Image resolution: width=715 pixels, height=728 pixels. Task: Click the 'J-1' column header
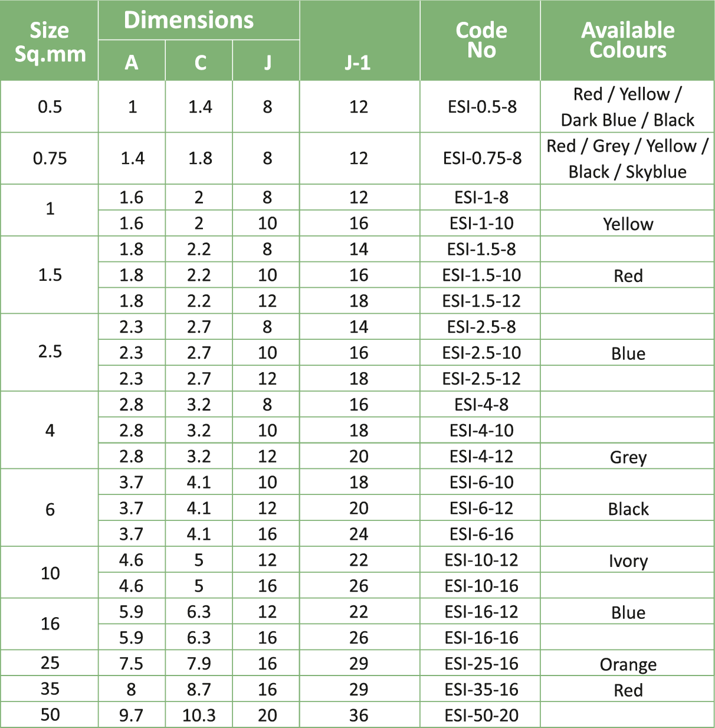click(358, 62)
